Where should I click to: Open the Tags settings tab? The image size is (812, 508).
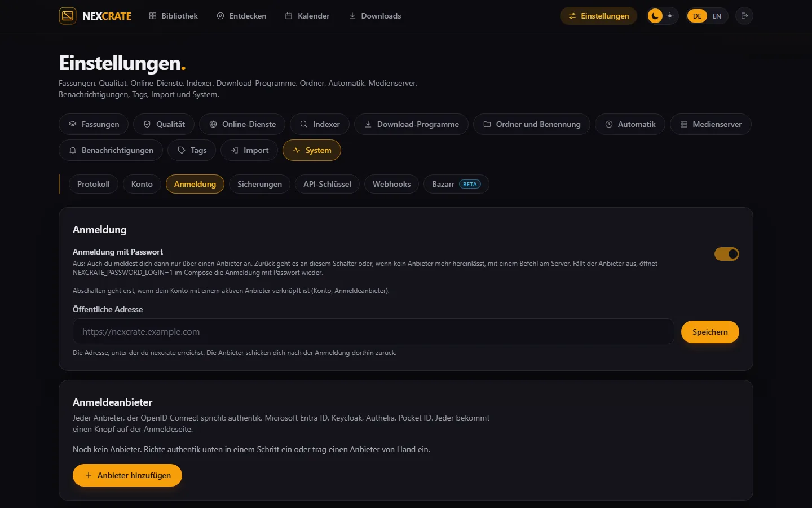pos(192,150)
